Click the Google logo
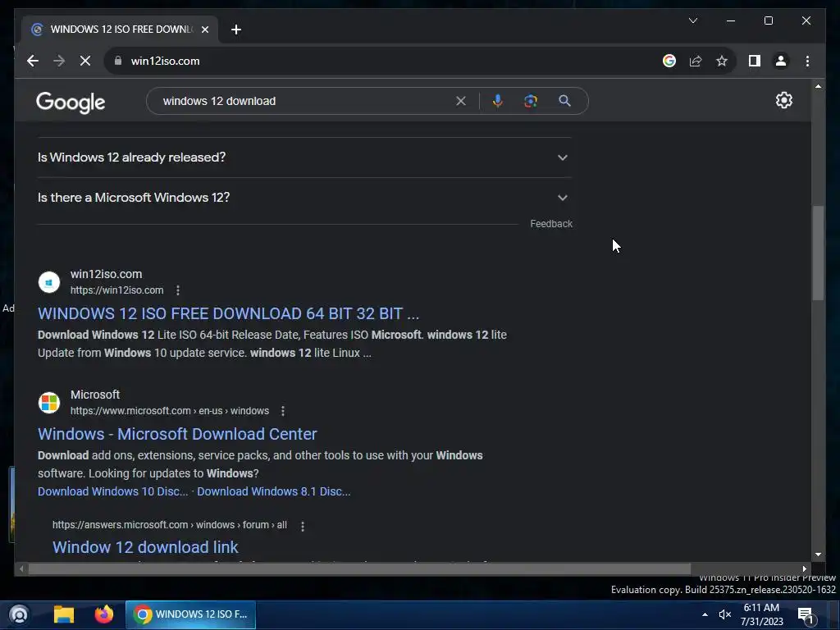This screenshot has width=840, height=630. 71,102
